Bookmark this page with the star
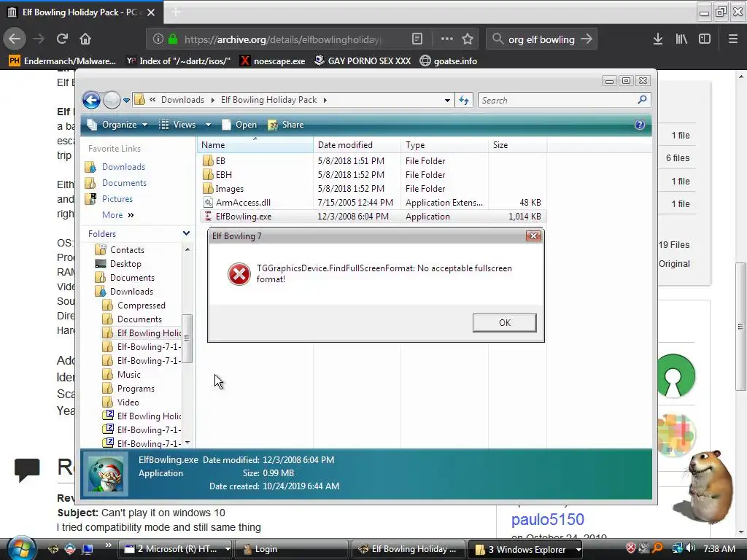The width and height of the screenshot is (747, 560). tap(468, 39)
